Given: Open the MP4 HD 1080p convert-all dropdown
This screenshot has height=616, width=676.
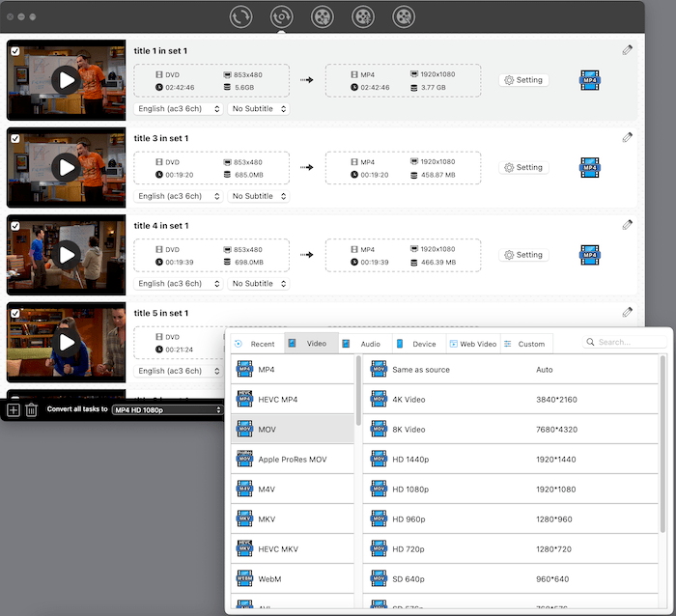Looking at the screenshot, I should coord(167,410).
